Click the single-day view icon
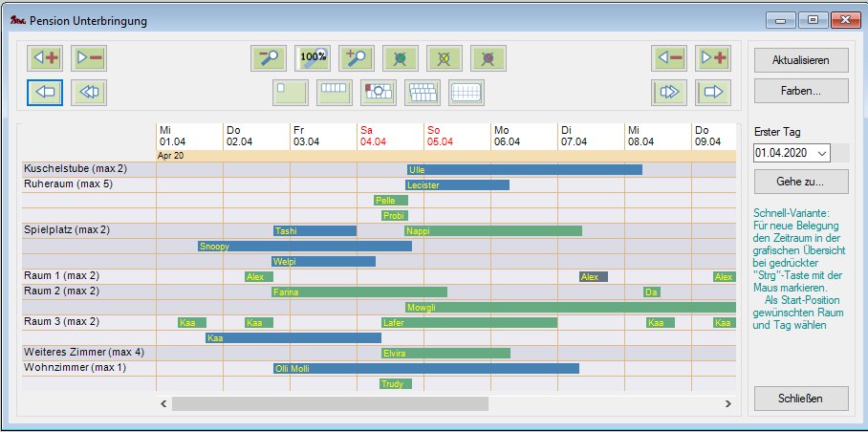Screen dimensions: 868x432 [x=290, y=93]
